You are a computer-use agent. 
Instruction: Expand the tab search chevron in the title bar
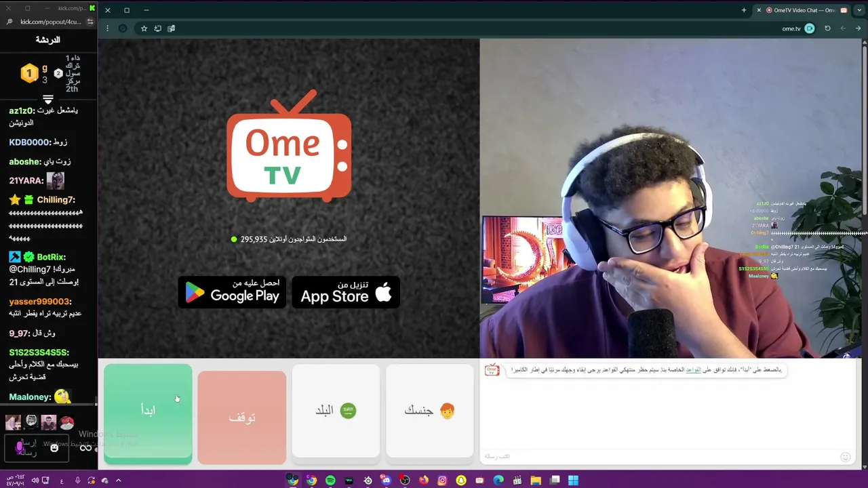pos(861,10)
